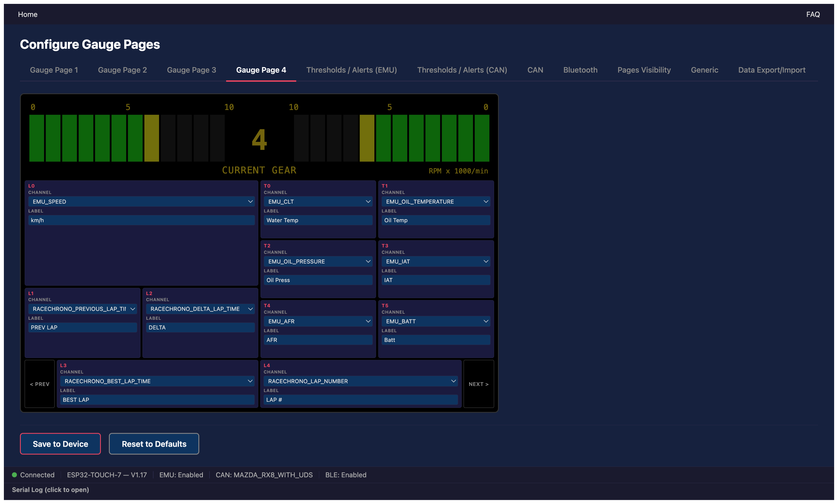Click the NEXT > page button

pos(479,384)
